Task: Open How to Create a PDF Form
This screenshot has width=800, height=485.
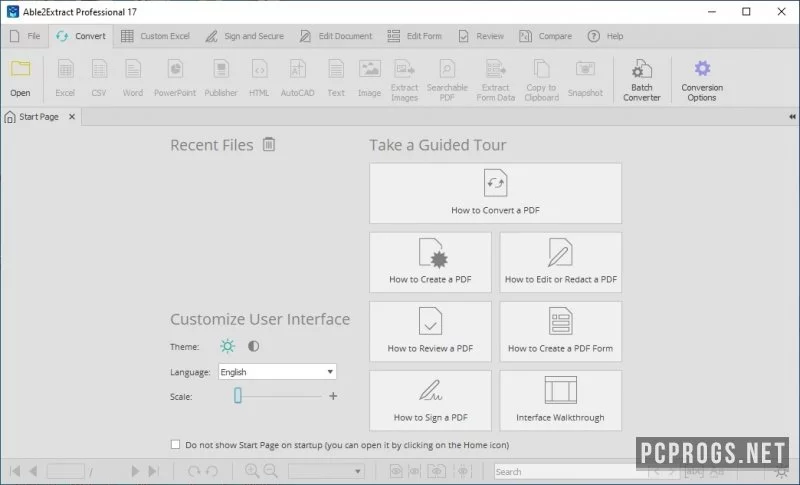Action: (x=561, y=331)
